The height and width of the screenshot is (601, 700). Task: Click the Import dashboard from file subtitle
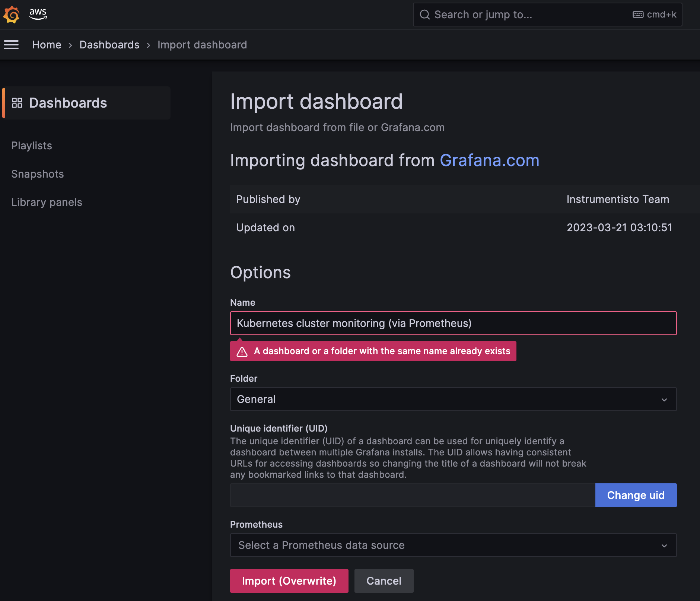pos(337,127)
